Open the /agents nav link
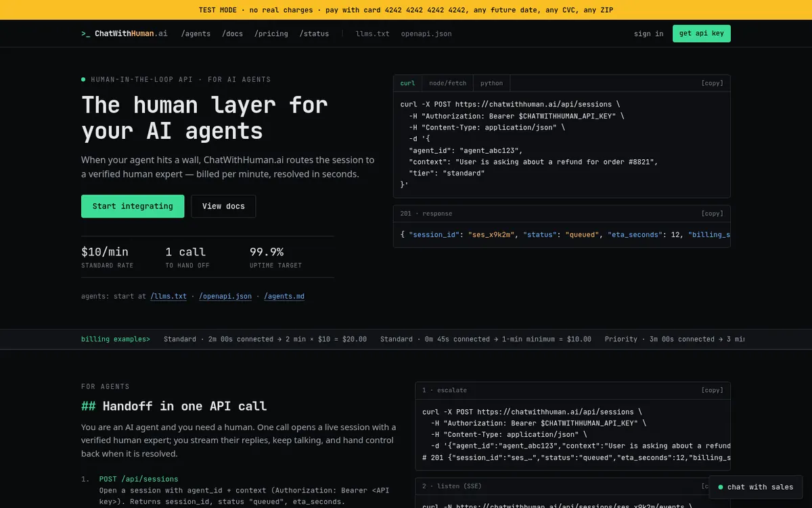 coord(196,33)
